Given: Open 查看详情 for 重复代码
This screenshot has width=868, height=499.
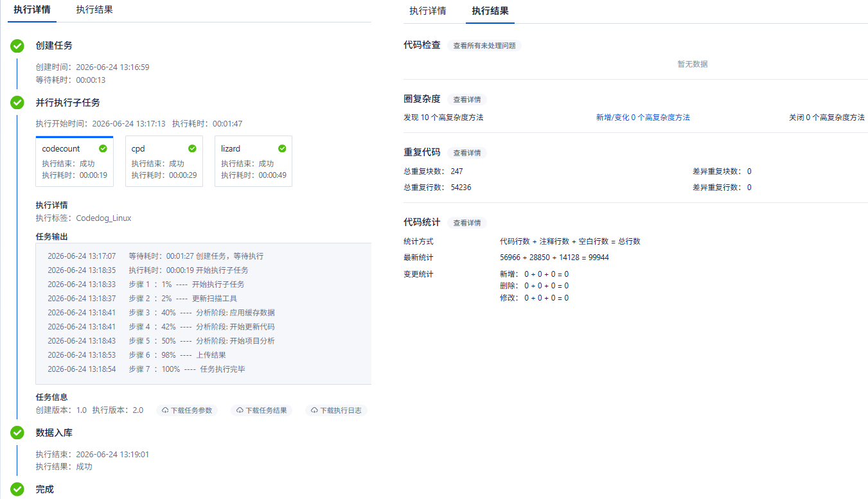Looking at the screenshot, I should (x=467, y=153).
